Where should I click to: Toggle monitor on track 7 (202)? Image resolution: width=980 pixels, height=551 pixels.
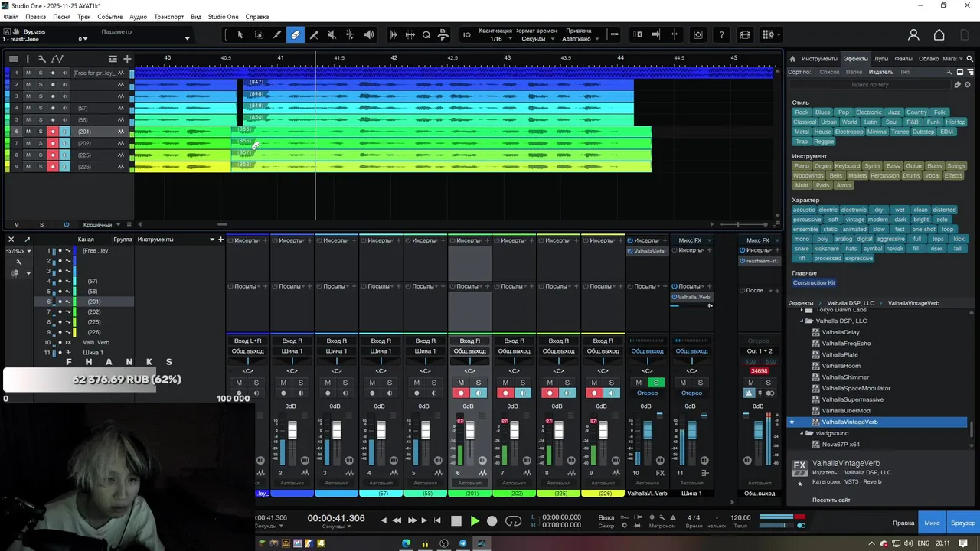64,143
